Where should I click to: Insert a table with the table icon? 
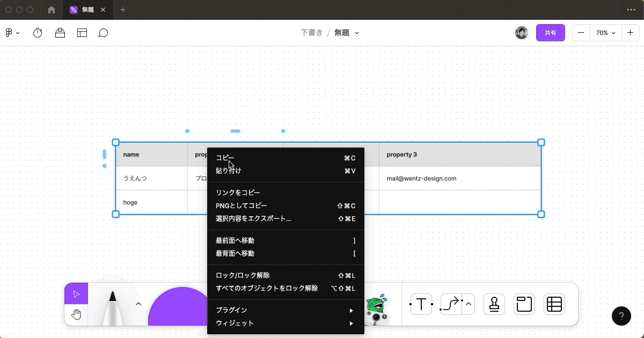point(554,304)
